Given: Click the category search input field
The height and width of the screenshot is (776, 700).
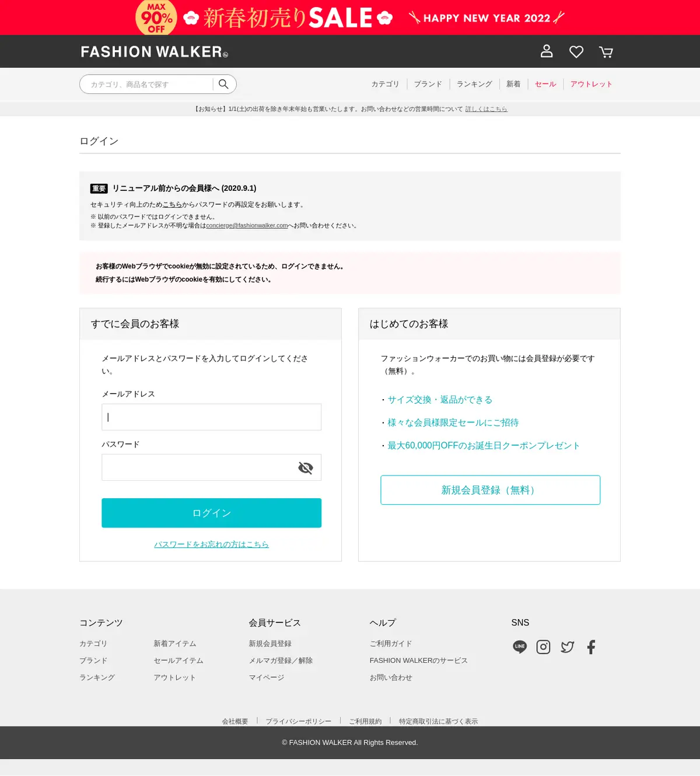Looking at the screenshot, I should [146, 84].
